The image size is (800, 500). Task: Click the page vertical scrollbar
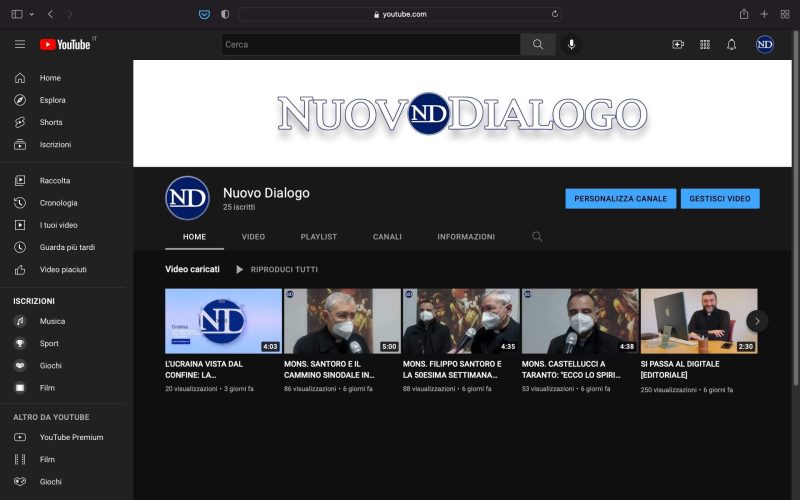click(795, 209)
